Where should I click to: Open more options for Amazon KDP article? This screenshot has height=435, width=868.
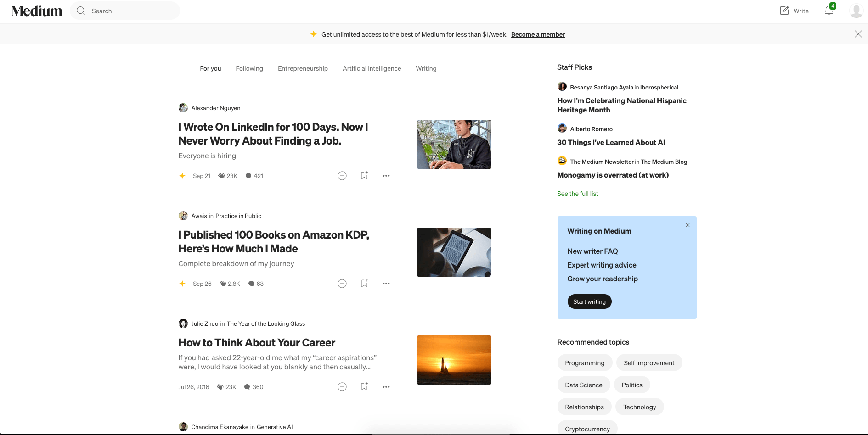[386, 284]
